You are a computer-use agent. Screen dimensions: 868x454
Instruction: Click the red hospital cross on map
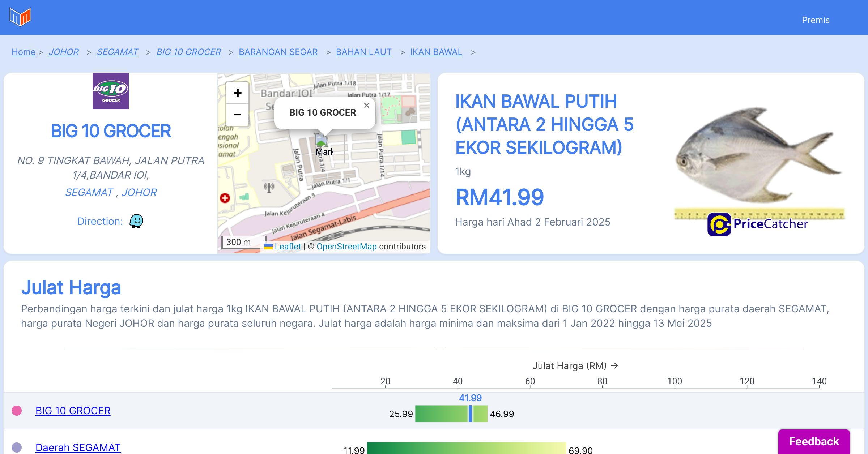pos(225,198)
